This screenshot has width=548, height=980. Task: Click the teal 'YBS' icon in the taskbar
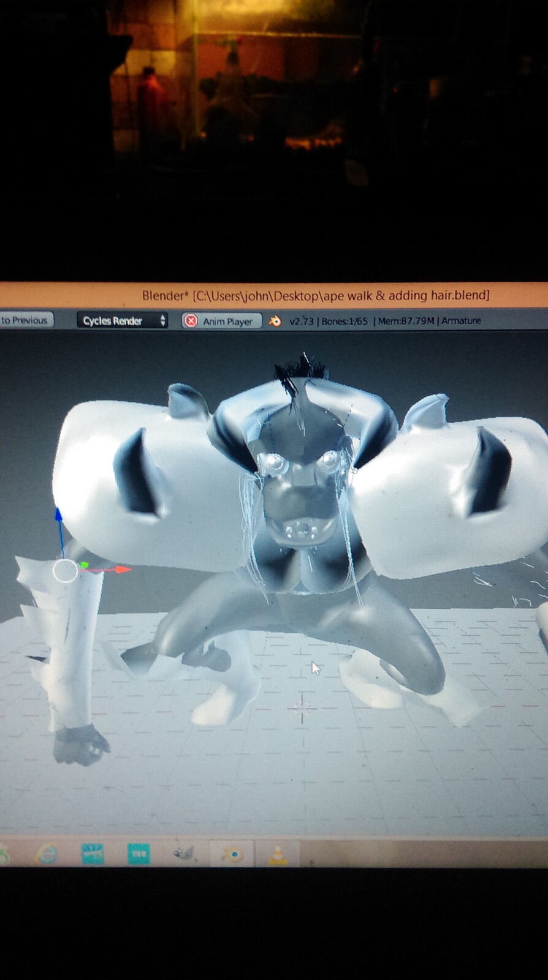tap(139, 853)
